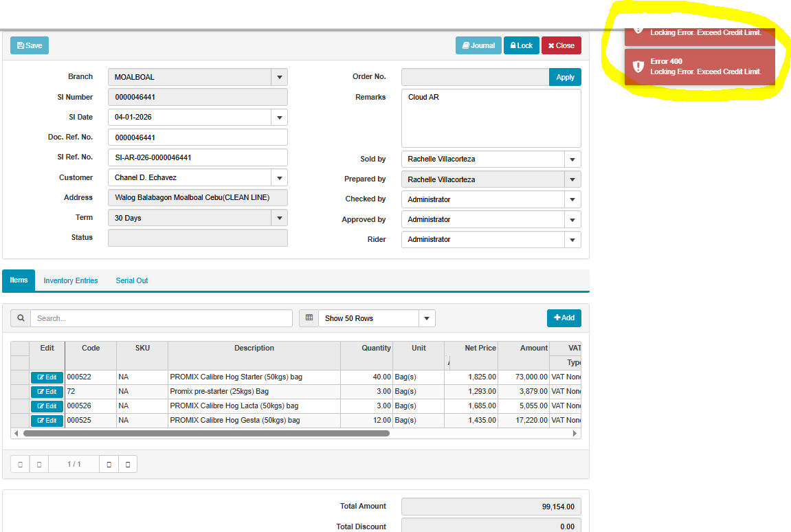Dismiss the Error 400 notification
791x532 pixels.
click(x=699, y=67)
